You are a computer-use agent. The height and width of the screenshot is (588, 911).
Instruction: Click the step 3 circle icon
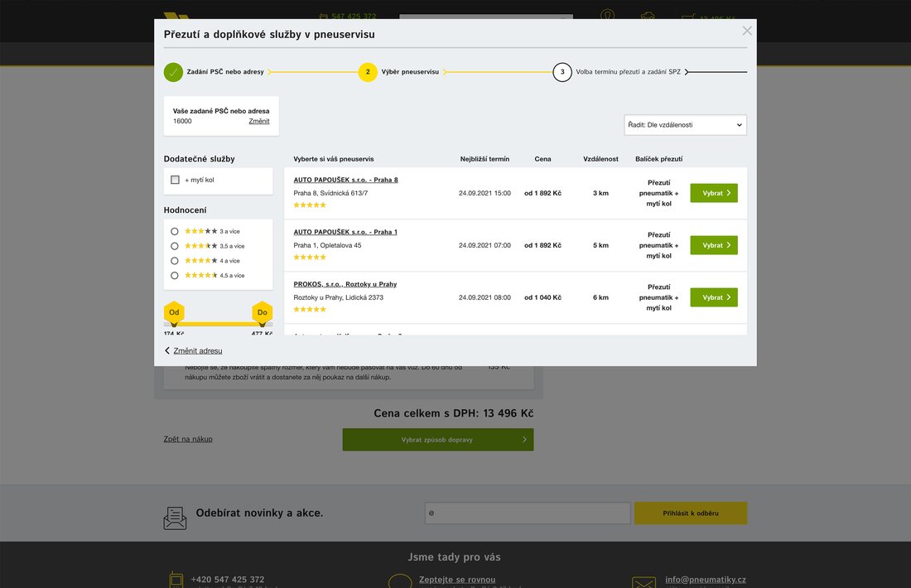click(x=562, y=72)
